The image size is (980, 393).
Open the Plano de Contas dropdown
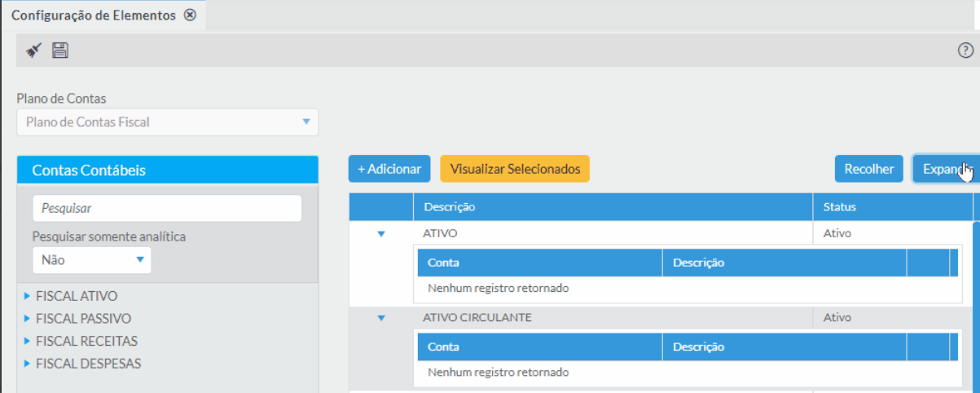(x=167, y=122)
